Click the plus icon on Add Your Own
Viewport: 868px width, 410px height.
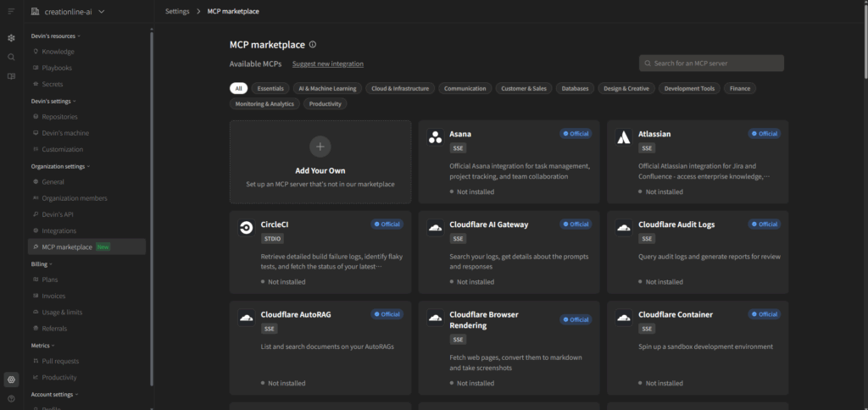pyautogui.click(x=320, y=147)
